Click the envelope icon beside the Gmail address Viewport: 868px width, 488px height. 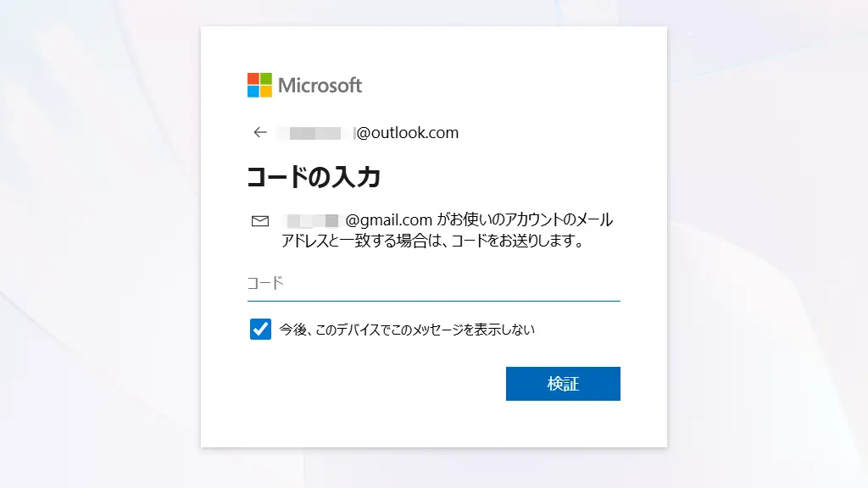coord(260,221)
